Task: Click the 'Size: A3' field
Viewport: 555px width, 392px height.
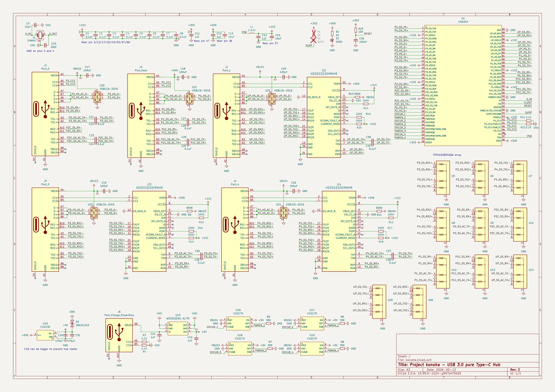Action: pos(404,370)
